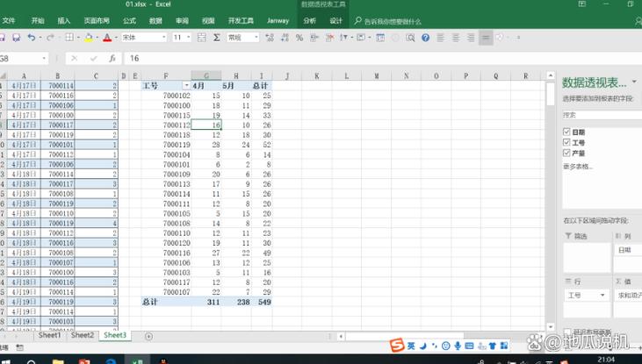Toggle the defer layout update checkbox
Screen dimensions: 642x364
click(x=567, y=332)
